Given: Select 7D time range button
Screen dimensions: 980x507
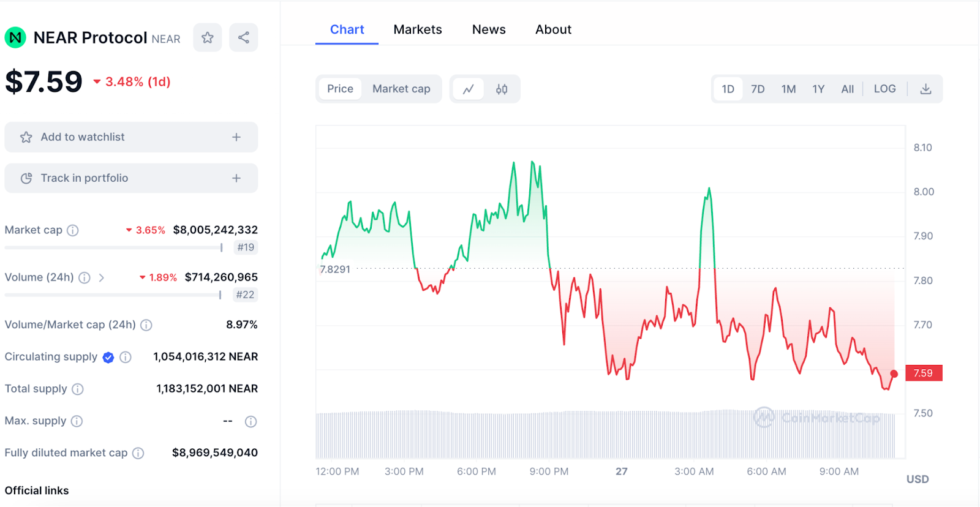Looking at the screenshot, I should pyautogui.click(x=758, y=89).
